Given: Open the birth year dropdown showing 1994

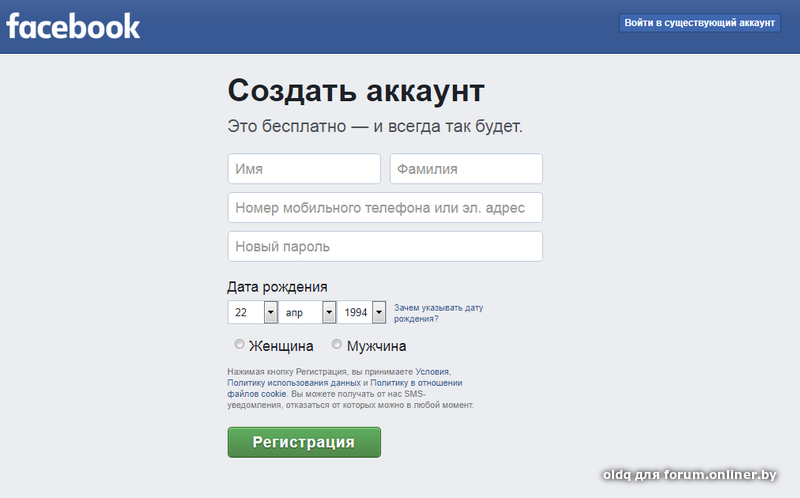Looking at the screenshot, I should (x=362, y=312).
